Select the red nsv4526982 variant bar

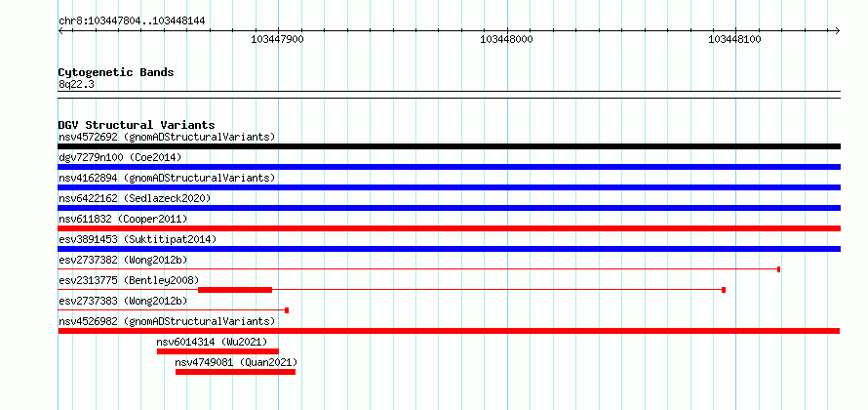coord(449,331)
